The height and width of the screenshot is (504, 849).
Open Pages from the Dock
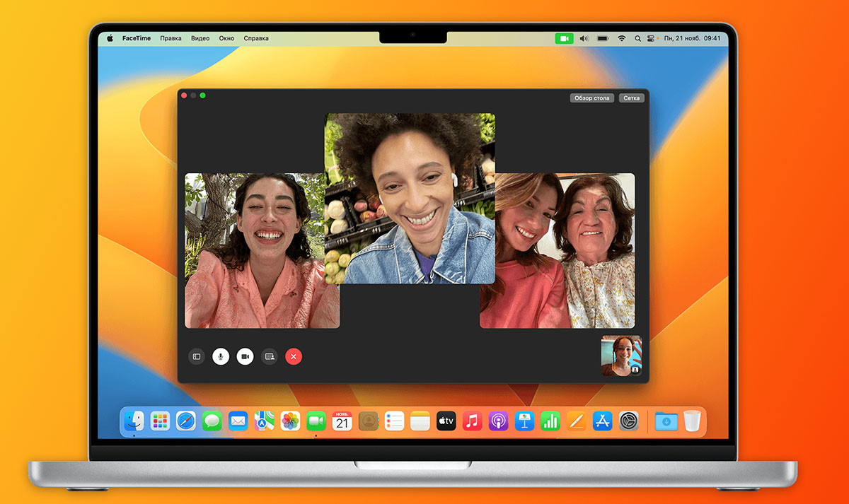click(576, 421)
